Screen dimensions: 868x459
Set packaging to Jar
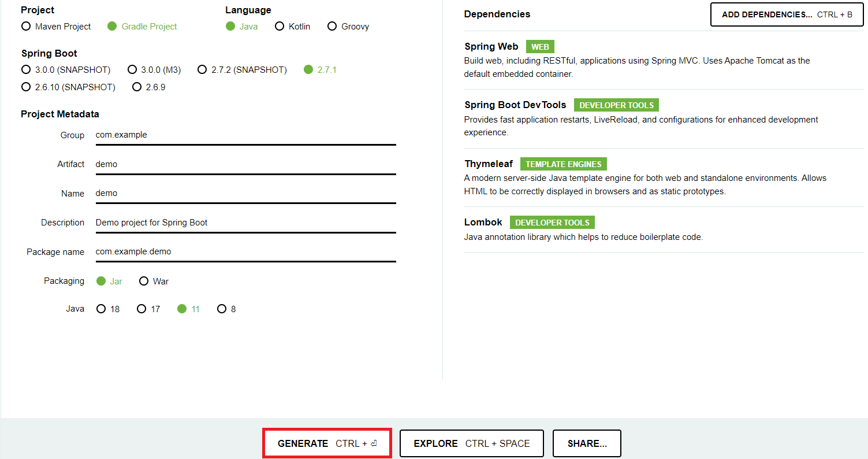pyautogui.click(x=101, y=282)
